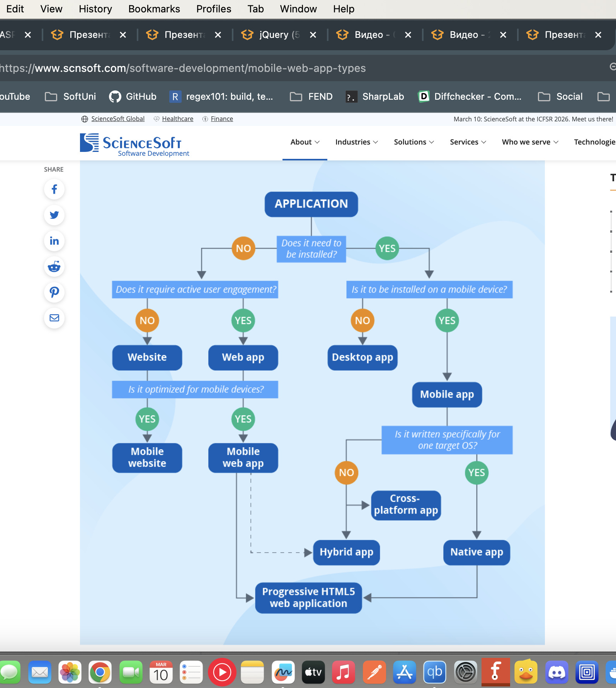616x688 pixels.
Task: Open the ICFSR 2026 announcement link
Action: (533, 119)
